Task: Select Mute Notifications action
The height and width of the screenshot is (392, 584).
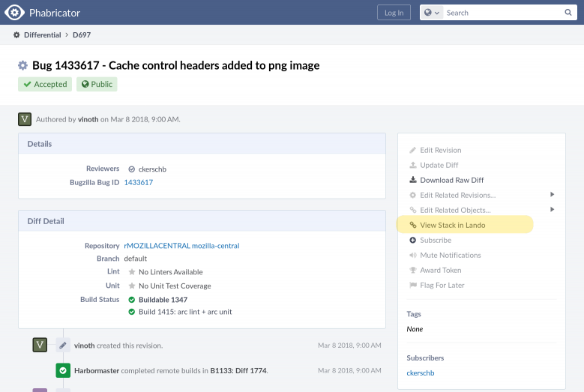Action: pos(451,255)
